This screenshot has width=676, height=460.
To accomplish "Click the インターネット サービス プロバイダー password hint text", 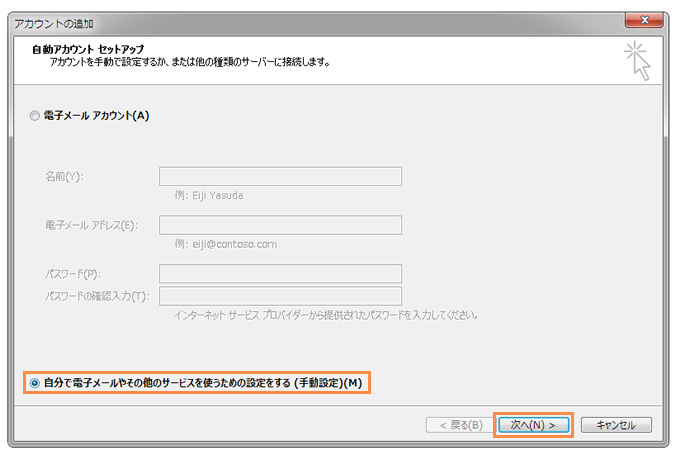I will click(318, 314).
